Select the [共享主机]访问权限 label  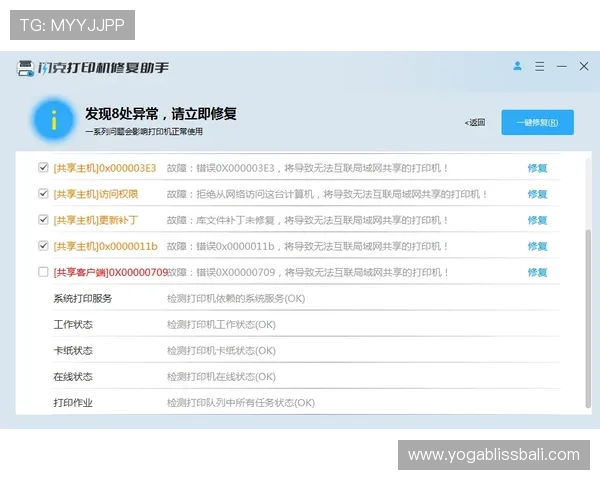pyautogui.click(x=96, y=194)
